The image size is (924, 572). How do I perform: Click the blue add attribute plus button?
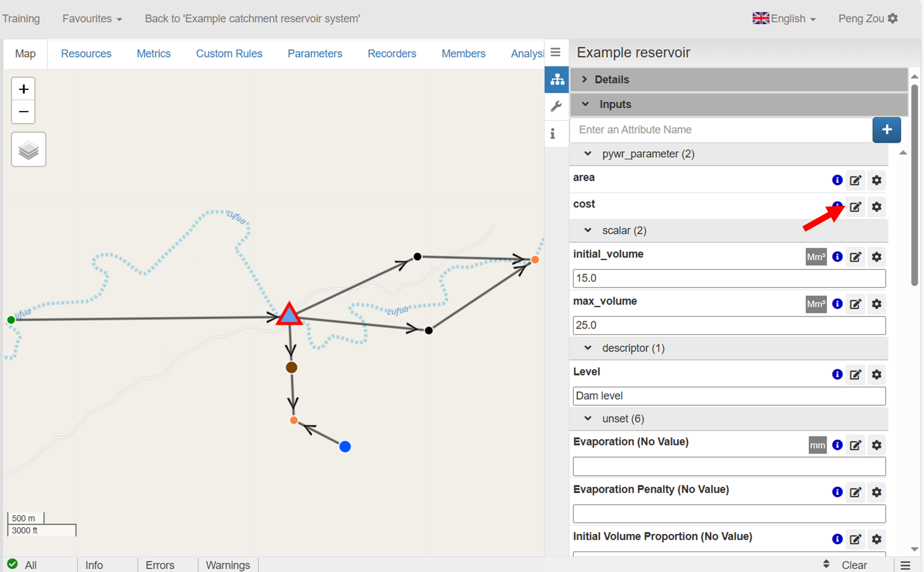click(x=886, y=130)
